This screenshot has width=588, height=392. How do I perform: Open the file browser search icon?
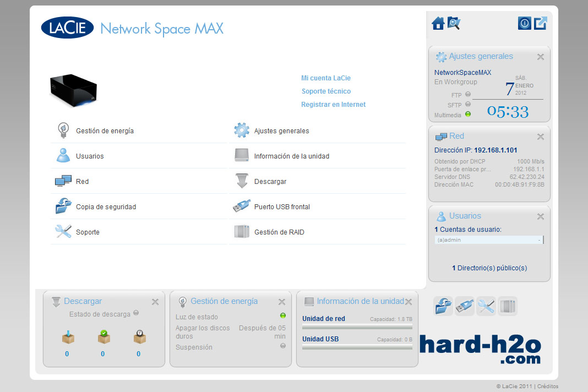pos(454,23)
